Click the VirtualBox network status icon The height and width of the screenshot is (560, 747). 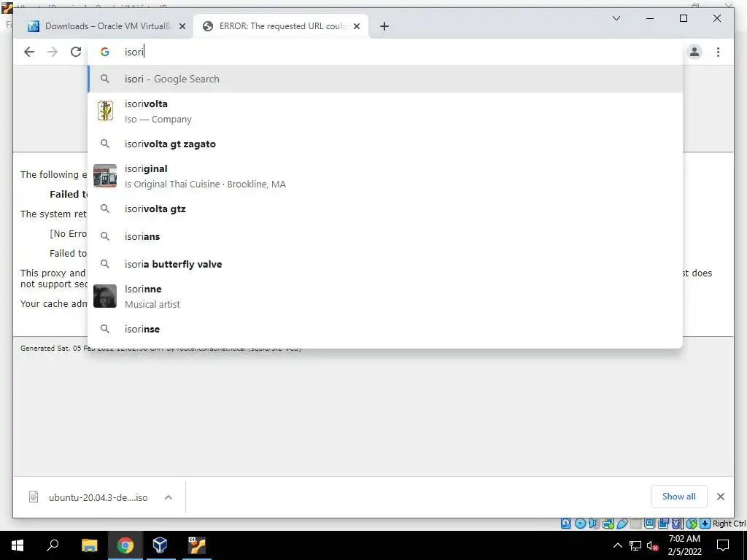tap(608, 524)
